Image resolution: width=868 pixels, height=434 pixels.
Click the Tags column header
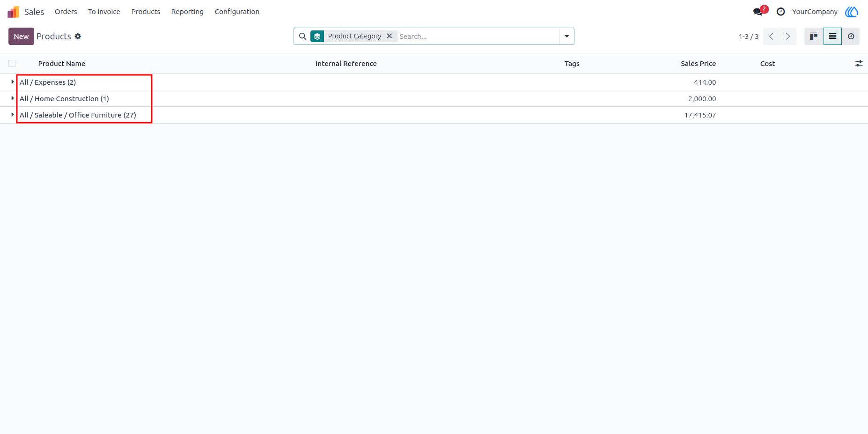(x=572, y=64)
